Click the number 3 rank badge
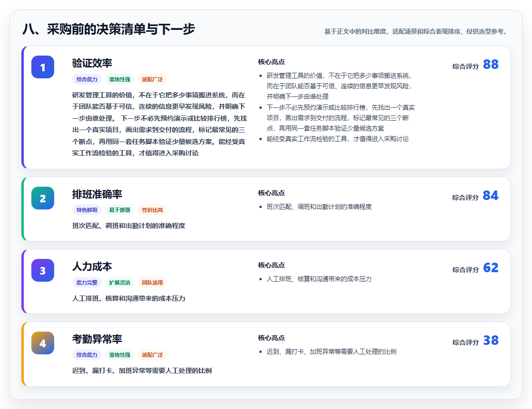 click(x=43, y=270)
